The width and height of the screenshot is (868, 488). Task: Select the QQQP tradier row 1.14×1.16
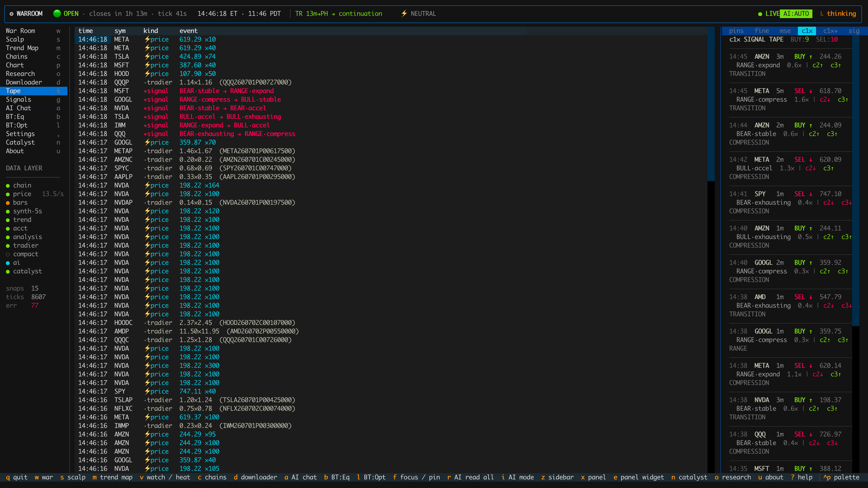pyautogui.click(x=391, y=82)
